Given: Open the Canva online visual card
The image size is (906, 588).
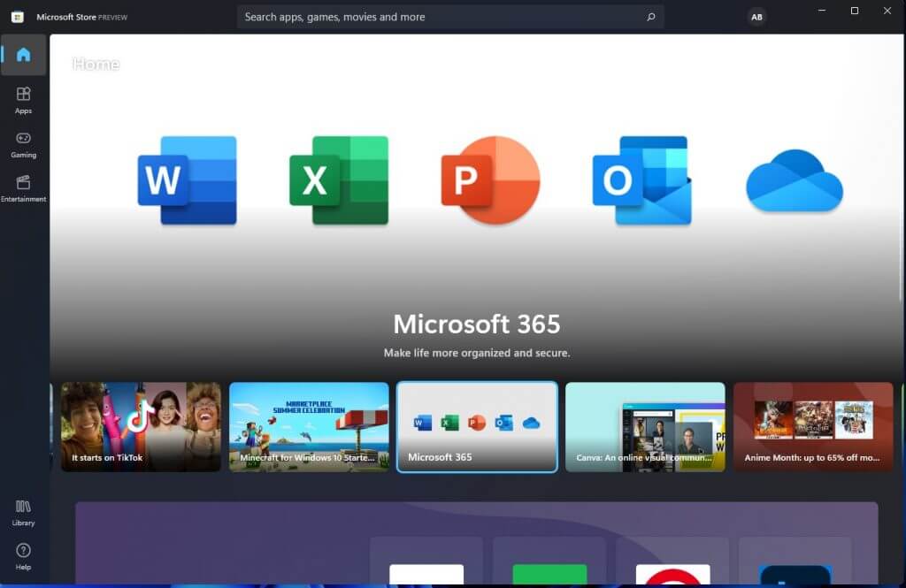Looking at the screenshot, I should [645, 427].
